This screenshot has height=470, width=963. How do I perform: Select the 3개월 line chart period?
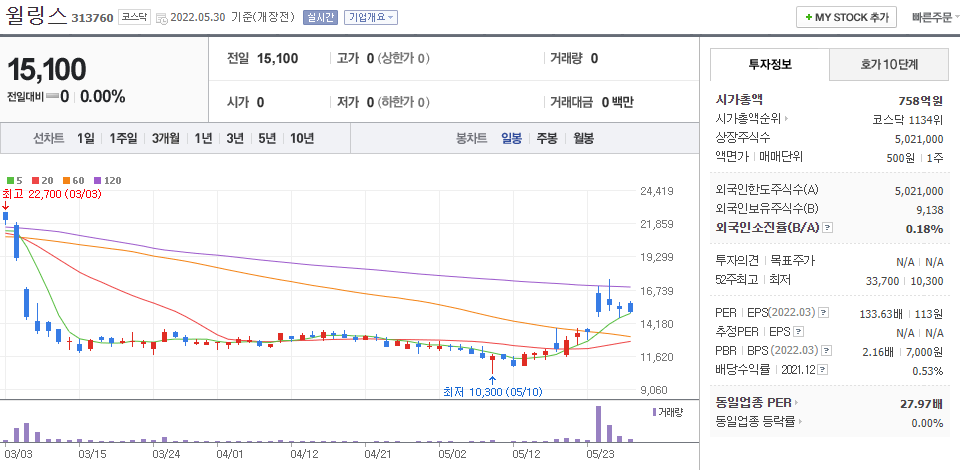coord(166,138)
